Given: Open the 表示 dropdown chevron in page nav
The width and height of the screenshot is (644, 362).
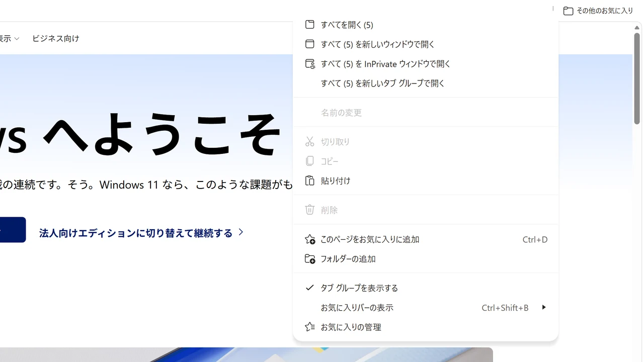Looking at the screenshot, I should tap(17, 39).
